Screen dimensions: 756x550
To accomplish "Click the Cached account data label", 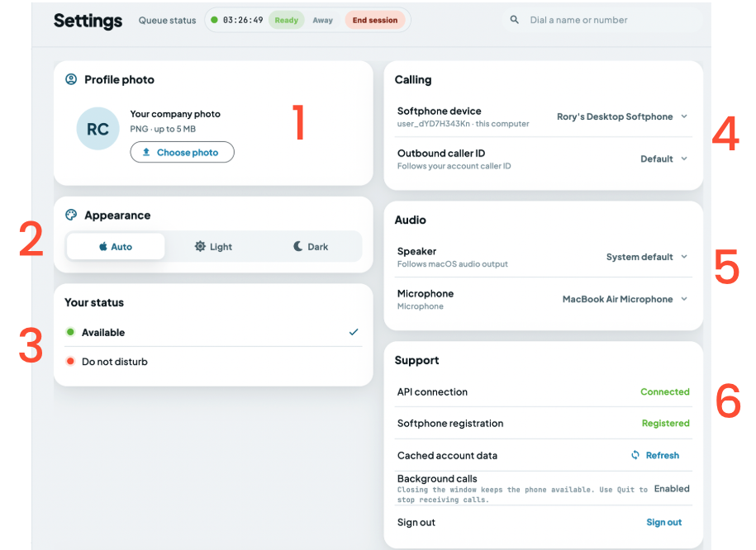I will pyautogui.click(x=447, y=455).
